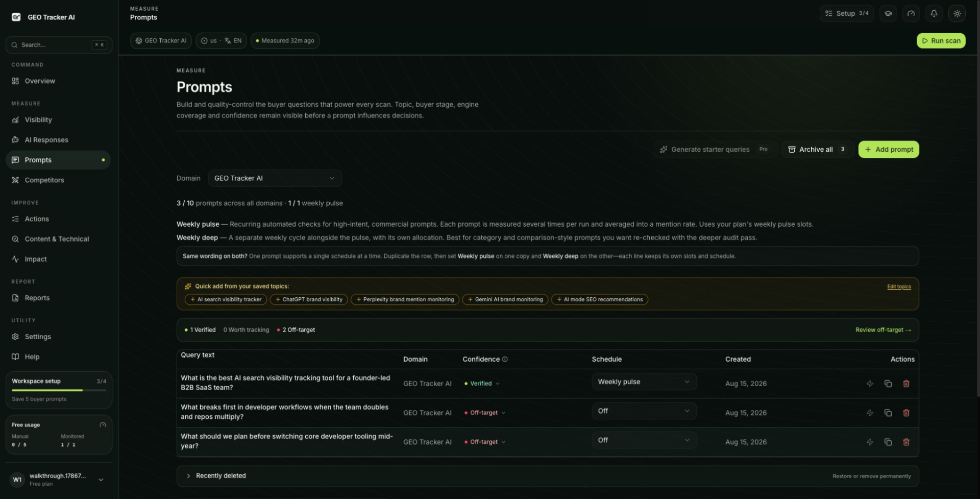
Task: Open the schedule dropdown for developer workflows prompt
Action: [x=644, y=411]
